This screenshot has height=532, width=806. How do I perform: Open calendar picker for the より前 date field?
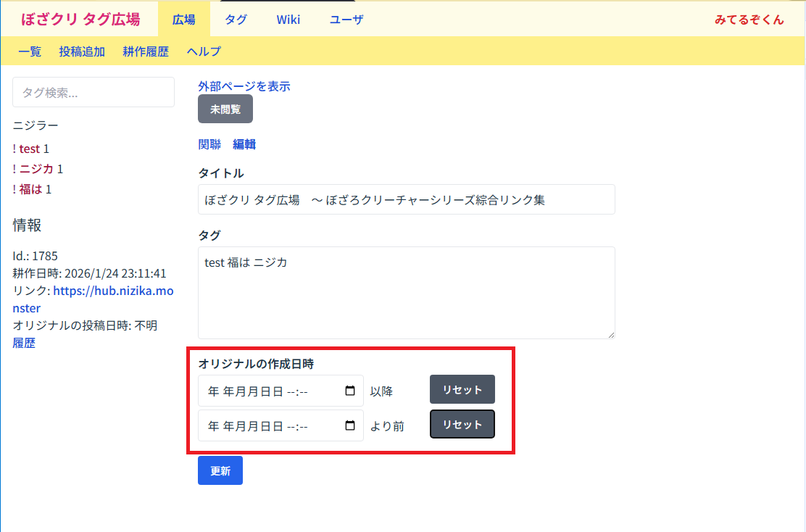350,426
